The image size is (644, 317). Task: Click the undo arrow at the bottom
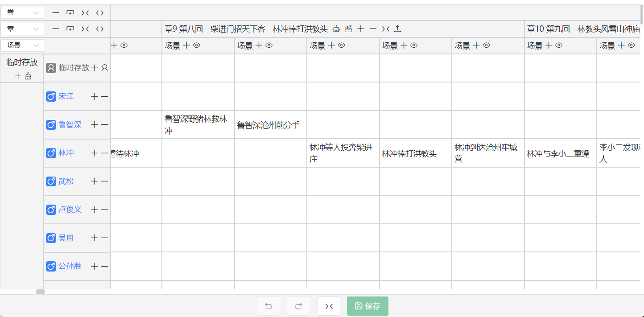(x=268, y=306)
